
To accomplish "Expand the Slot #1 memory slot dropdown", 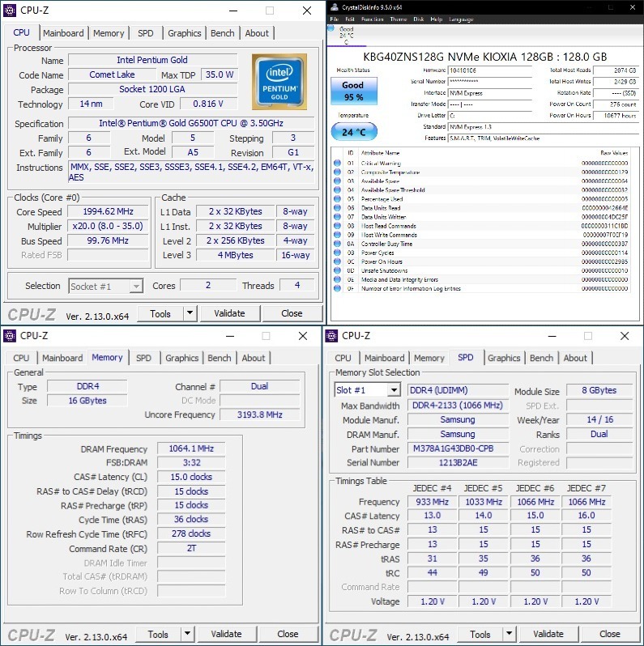I will 395,390.
